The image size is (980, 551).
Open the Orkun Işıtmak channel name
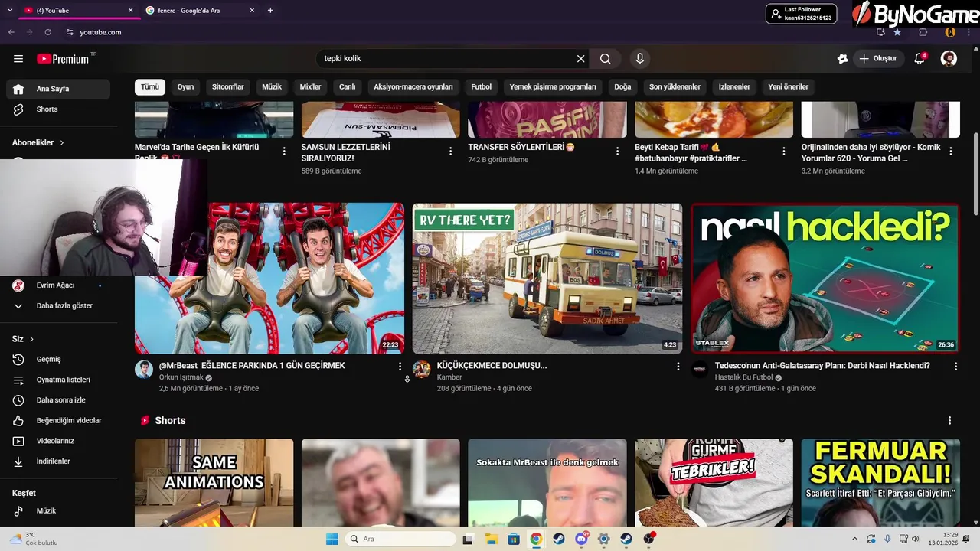click(181, 377)
